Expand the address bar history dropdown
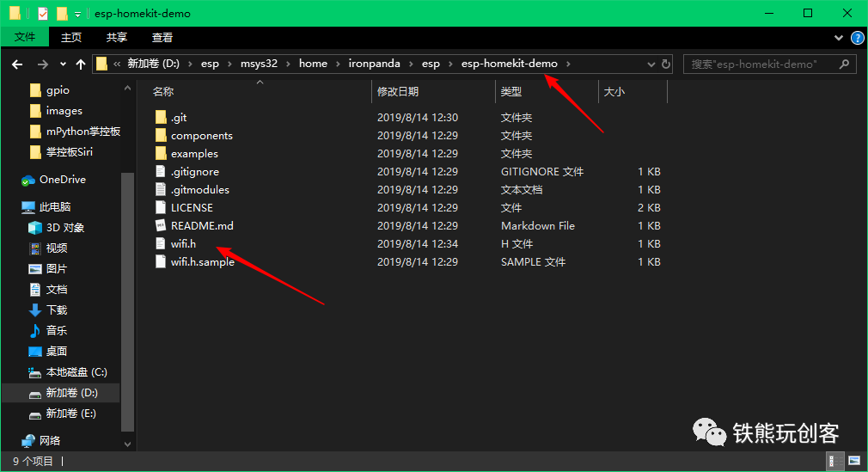The width and height of the screenshot is (868, 472). [651, 64]
